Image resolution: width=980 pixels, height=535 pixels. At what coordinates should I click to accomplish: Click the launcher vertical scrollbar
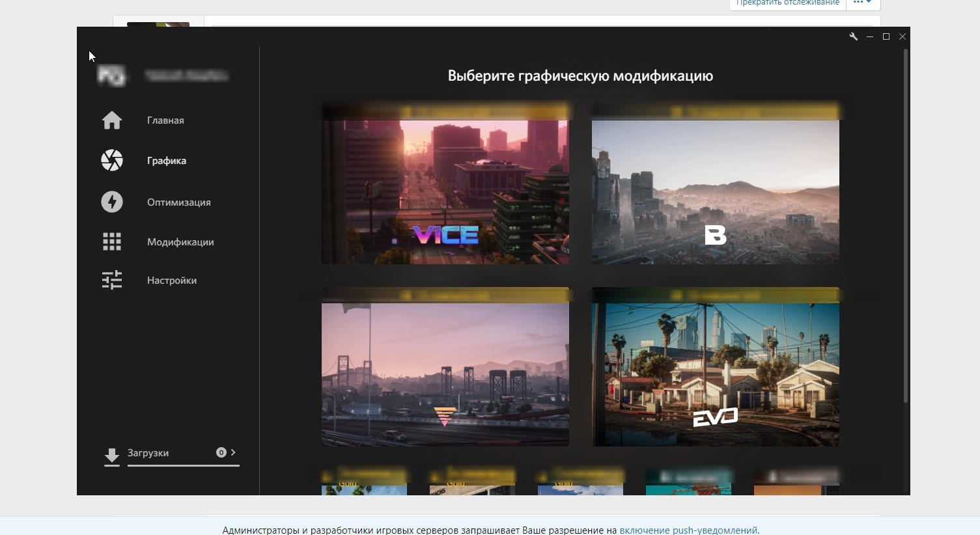click(x=905, y=225)
